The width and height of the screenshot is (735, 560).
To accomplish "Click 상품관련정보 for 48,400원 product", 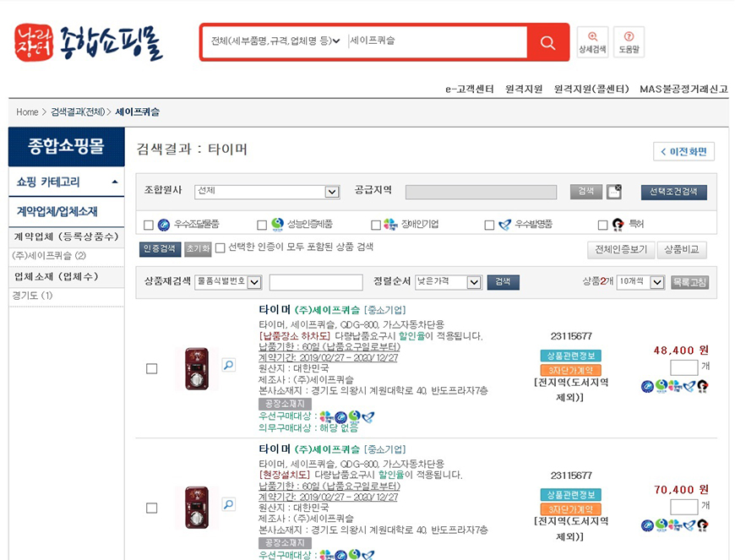I will [x=570, y=356].
